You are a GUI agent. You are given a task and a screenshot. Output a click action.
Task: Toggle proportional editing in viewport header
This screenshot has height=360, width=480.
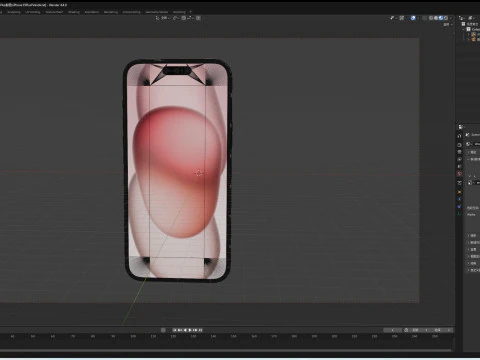pyautogui.click(x=198, y=18)
